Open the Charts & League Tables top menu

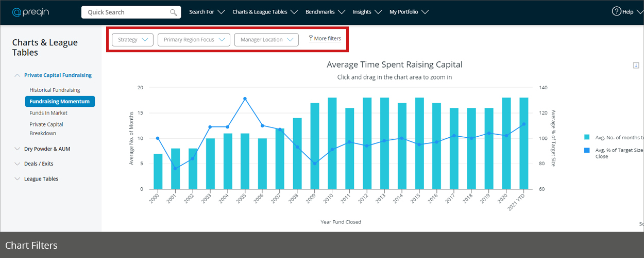(265, 12)
